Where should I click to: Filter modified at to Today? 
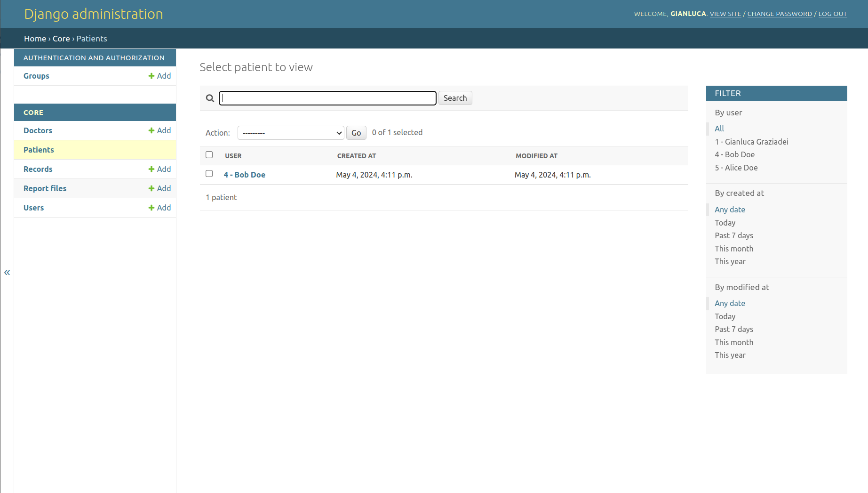725,316
